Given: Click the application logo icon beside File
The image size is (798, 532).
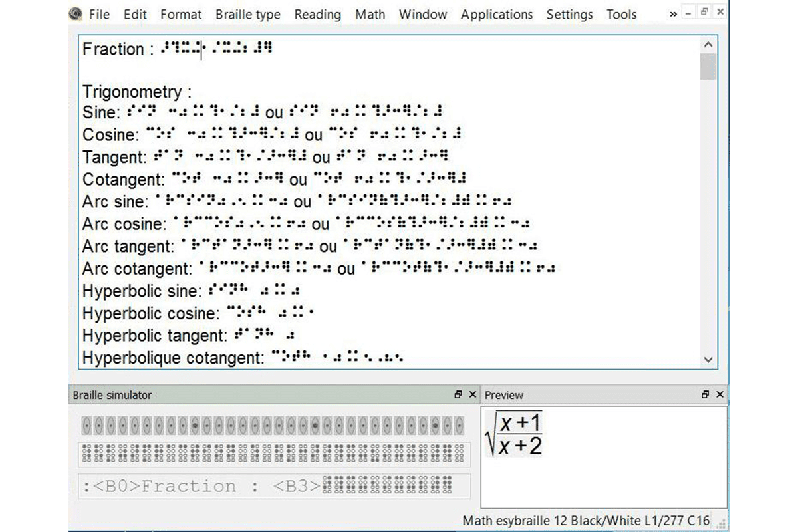Looking at the screenshot, I should [76, 14].
